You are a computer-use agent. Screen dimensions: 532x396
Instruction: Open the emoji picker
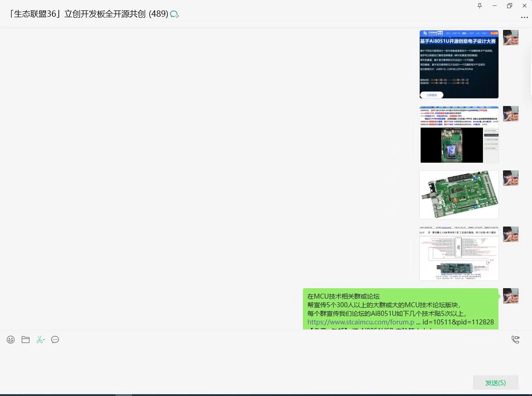coord(10,340)
